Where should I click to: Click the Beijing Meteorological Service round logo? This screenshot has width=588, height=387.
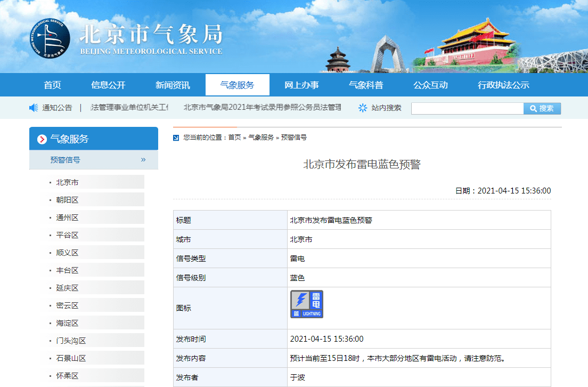50,38
